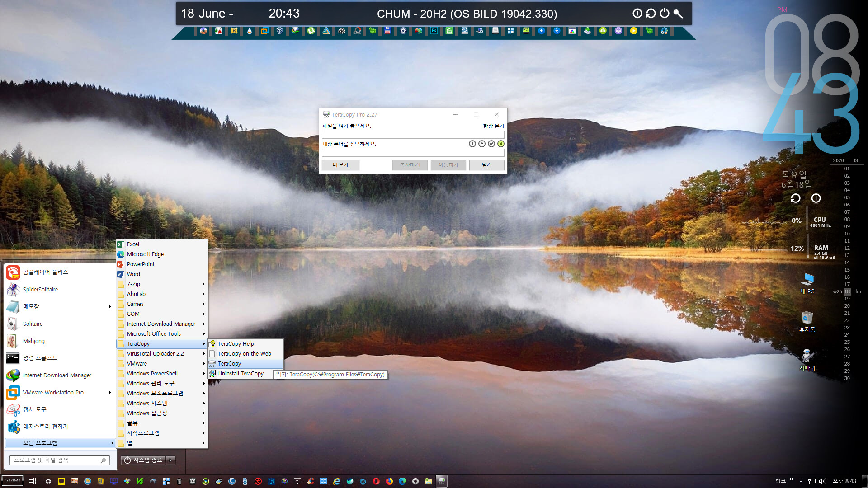Click the volume icon in system tray
This screenshot has width=868, height=488.
[822, 481]
